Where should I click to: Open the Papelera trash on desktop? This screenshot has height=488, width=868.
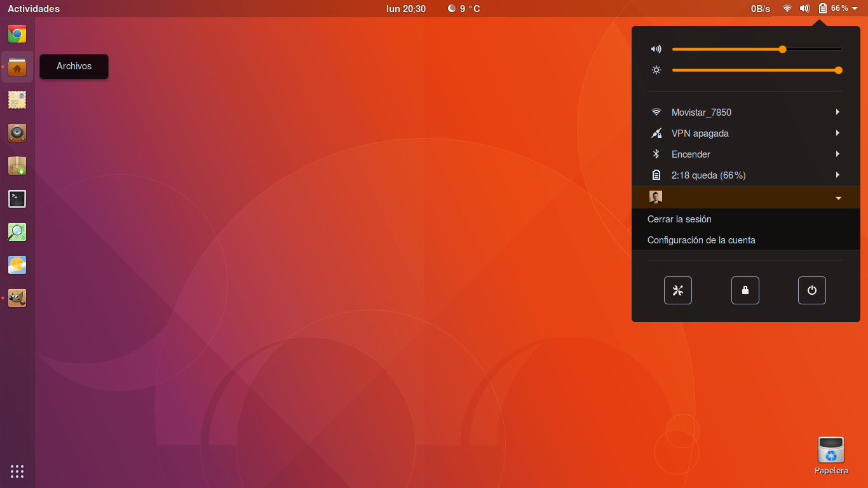[831, 456]
